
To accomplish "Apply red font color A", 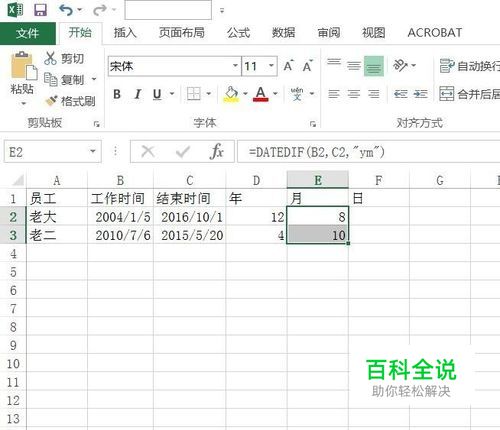I will click(261, 94).
